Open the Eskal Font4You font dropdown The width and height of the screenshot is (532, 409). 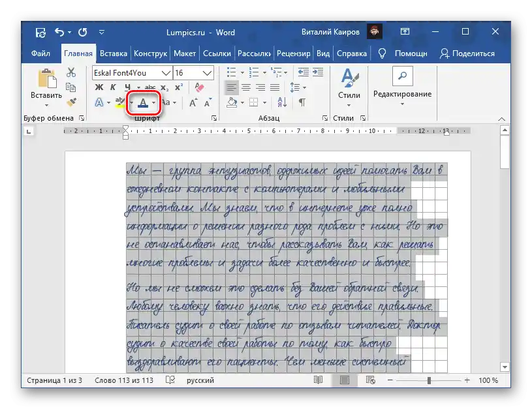131,72
